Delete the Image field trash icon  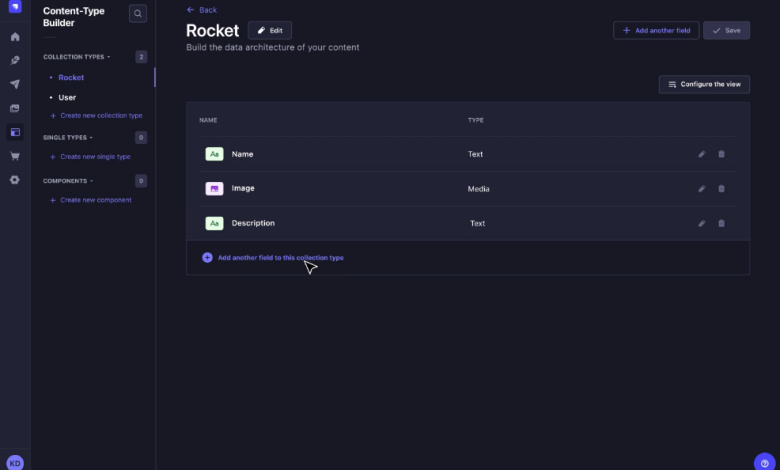point(721,189)
